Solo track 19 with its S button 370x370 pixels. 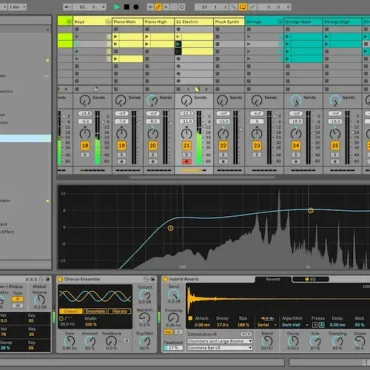[x=122, y=155]
